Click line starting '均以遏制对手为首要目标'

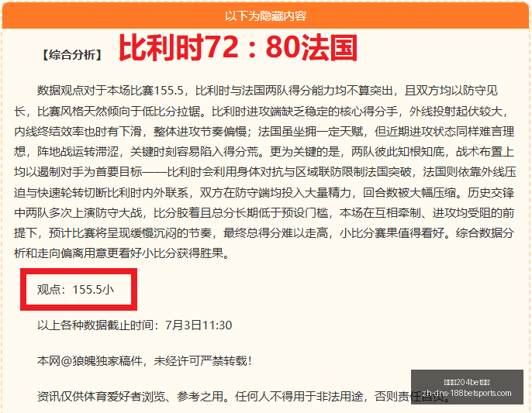265,172
